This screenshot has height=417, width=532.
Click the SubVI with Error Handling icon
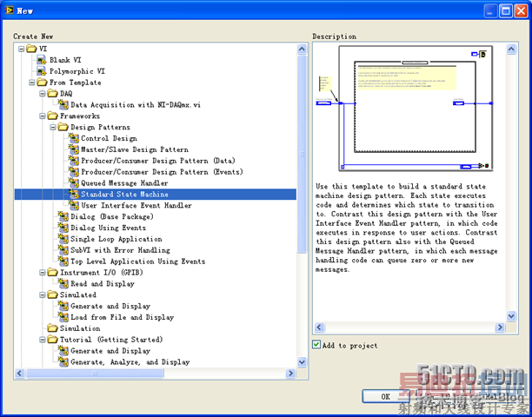pyautogui.click(x=63, y=250)
